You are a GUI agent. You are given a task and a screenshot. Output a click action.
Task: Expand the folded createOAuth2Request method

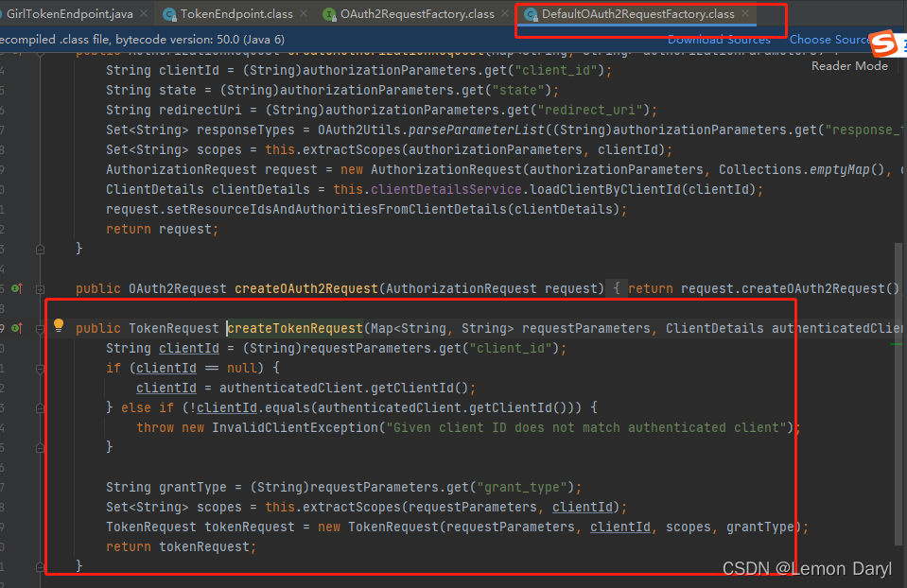point(40,288)
